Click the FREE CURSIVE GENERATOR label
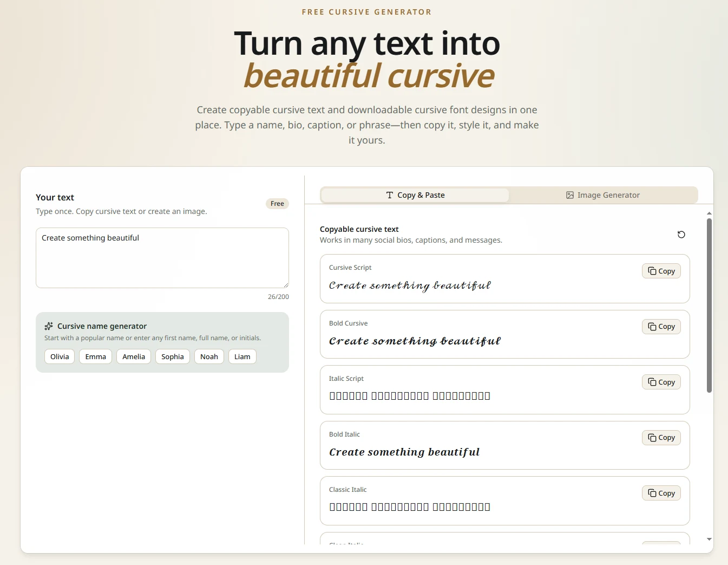The height and width of the screenshot is (565, 728). [367, 12]
